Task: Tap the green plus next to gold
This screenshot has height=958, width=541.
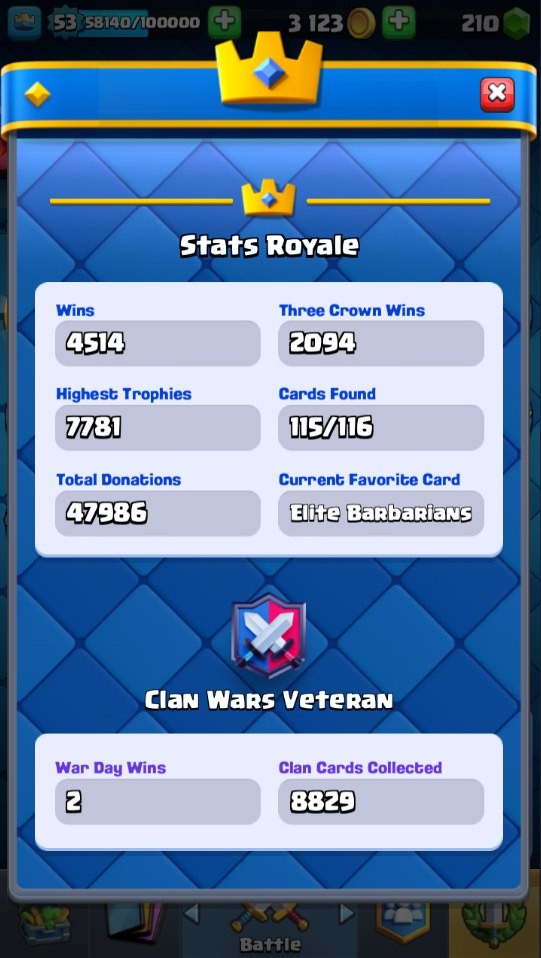Action: [x=399, y=23]
